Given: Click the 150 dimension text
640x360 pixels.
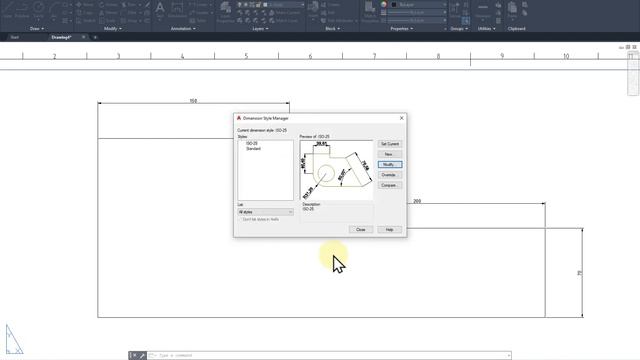Looking at the screenshot, I should (193, 100).
